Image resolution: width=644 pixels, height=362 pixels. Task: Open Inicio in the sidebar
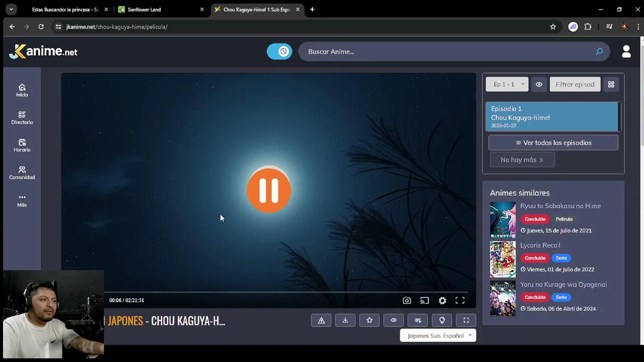click(22, 90)
